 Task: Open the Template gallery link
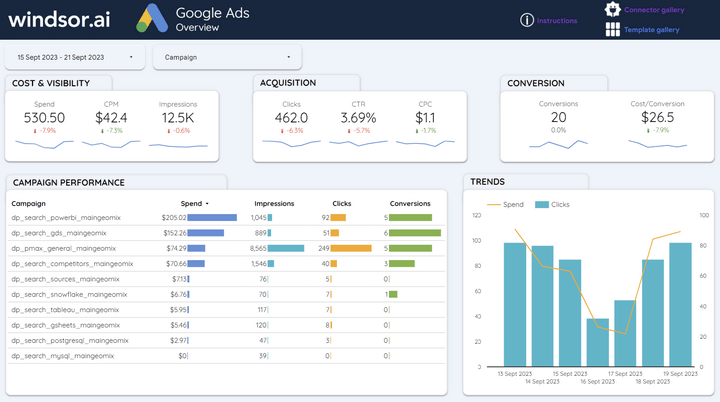click(x=651, y=30)
